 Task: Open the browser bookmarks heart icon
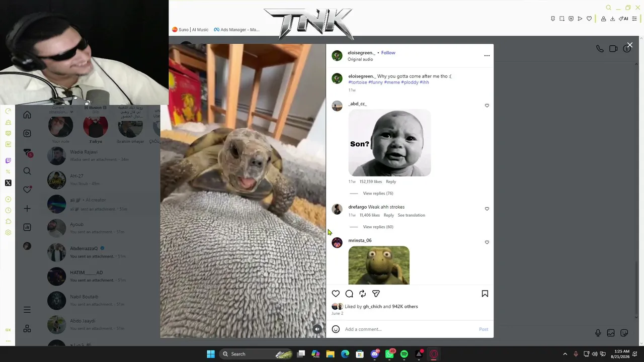pyautogui.click(x=589, y=19)
